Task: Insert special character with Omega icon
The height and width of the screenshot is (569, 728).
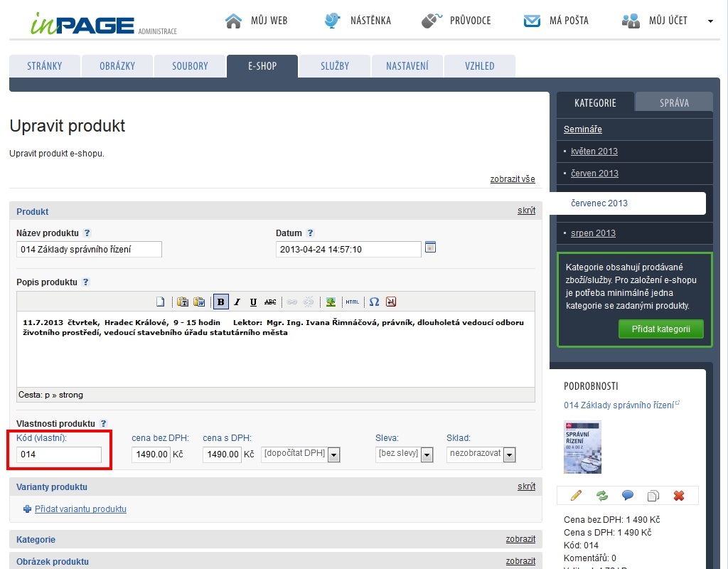Action: coord(374,302)
